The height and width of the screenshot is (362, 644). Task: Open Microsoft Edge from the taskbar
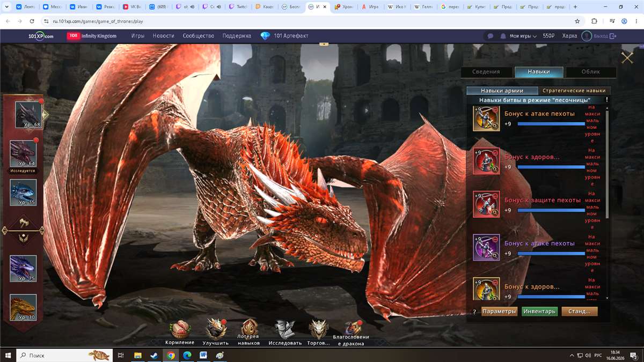coord(187,355)
